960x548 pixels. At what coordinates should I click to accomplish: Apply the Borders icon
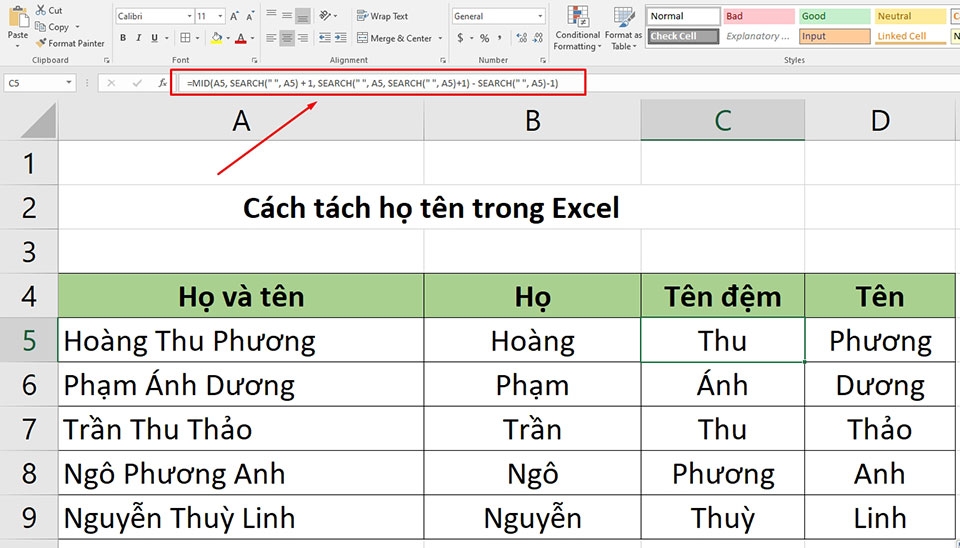coord(185,38)
